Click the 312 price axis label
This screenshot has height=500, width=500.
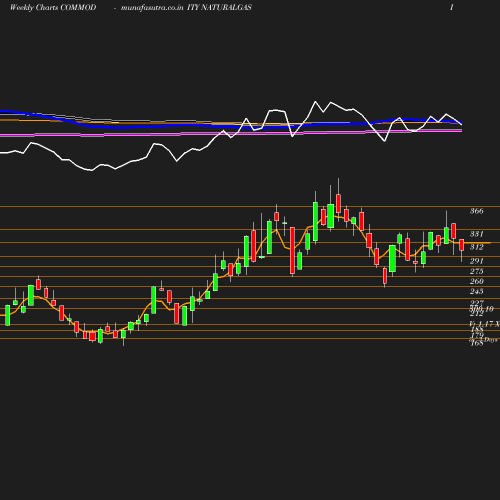[477, 247]
